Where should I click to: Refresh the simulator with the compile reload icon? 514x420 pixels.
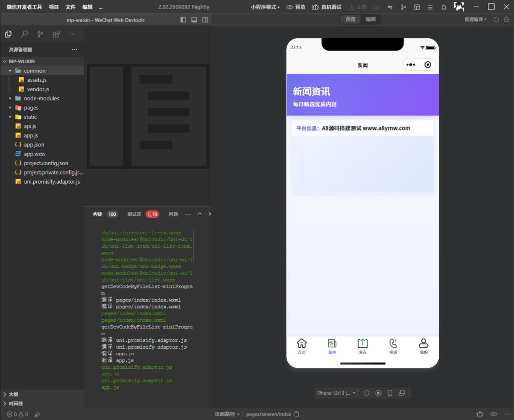click(496, 20)
